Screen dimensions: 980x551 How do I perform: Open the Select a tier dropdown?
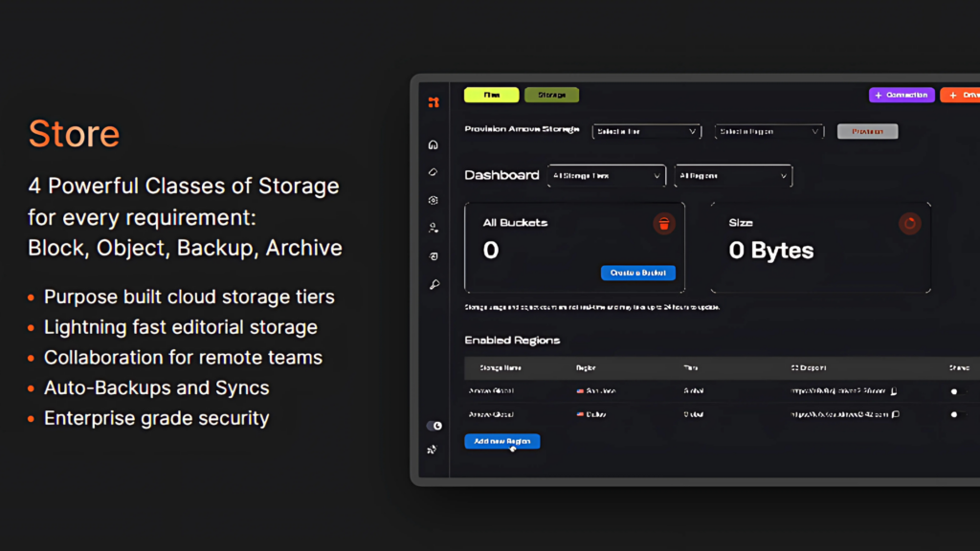tap(647, 132)
